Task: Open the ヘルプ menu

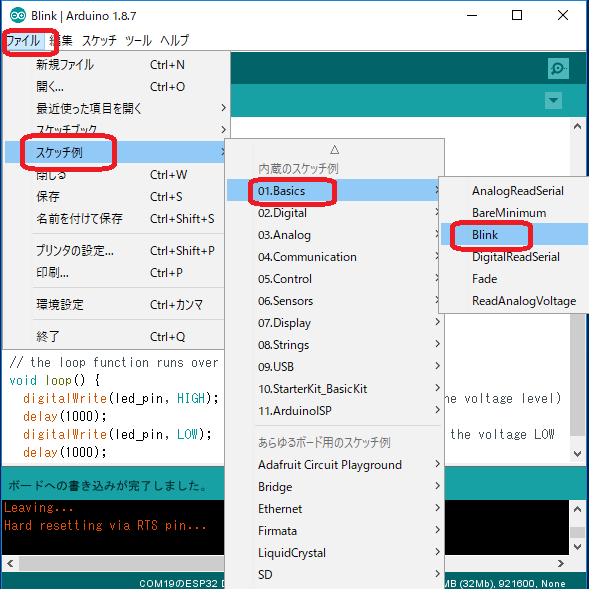Action: (x=174, y=41)
